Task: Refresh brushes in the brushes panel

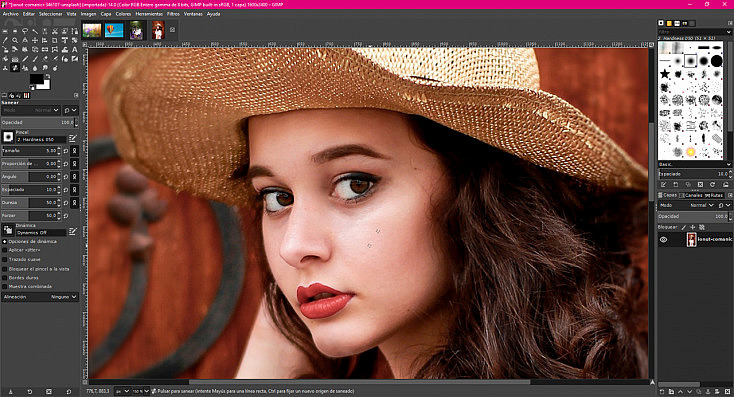Action: pyautogui.click(x=712, y=184)
